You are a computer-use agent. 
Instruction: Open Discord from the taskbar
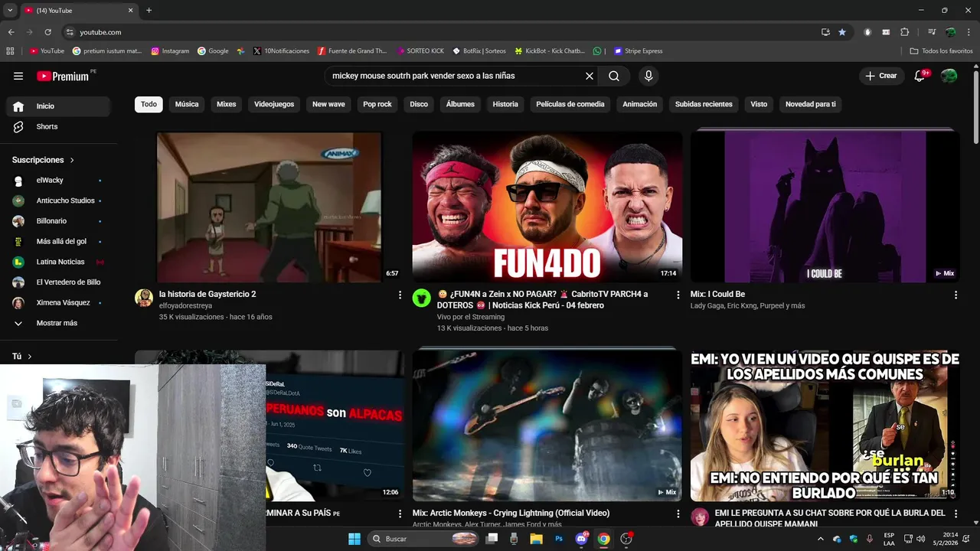(x=582, y=539)
